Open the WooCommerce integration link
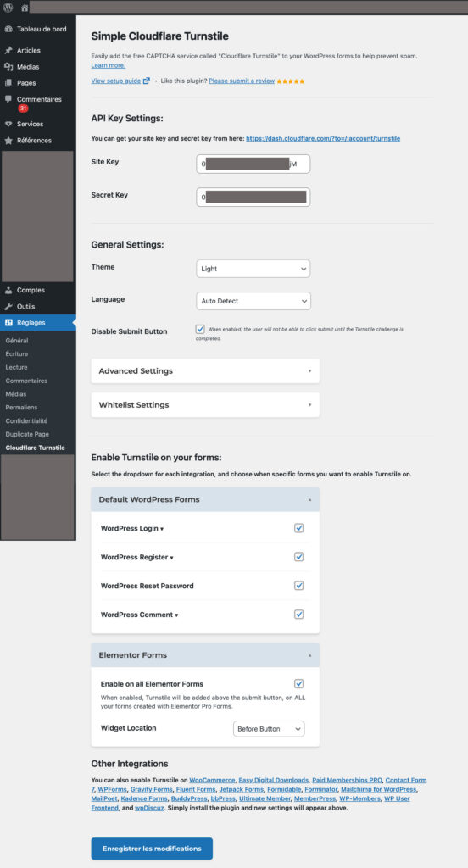 (x=213, y=781)
